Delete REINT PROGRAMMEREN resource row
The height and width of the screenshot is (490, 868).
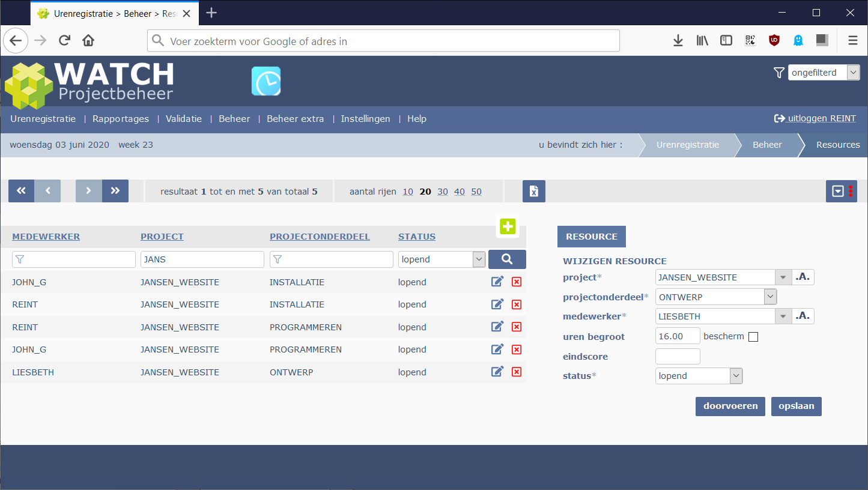(x=516, y=327)
